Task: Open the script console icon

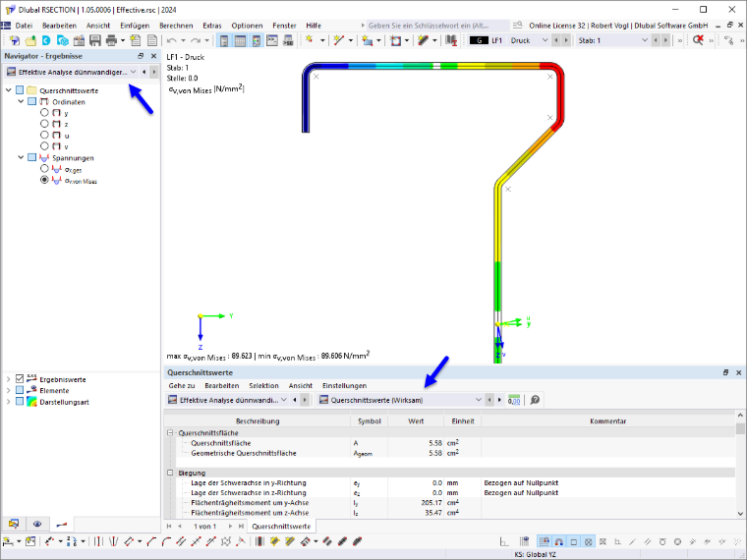Action: tap(272, 40)
